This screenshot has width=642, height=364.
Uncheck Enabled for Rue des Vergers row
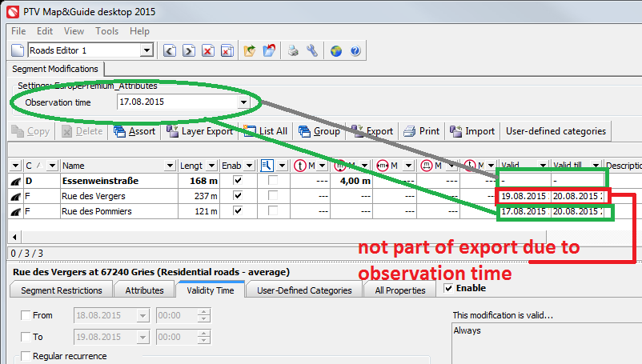237,196
